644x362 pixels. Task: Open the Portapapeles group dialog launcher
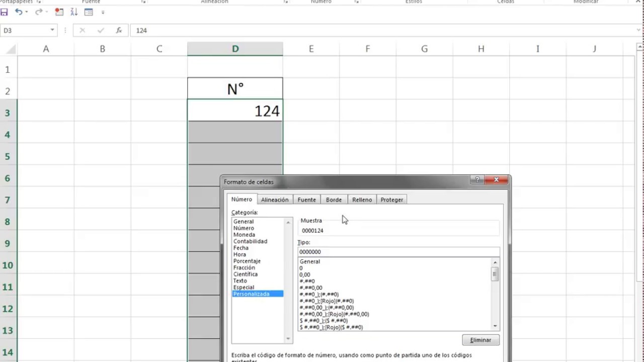pos(39,2)
